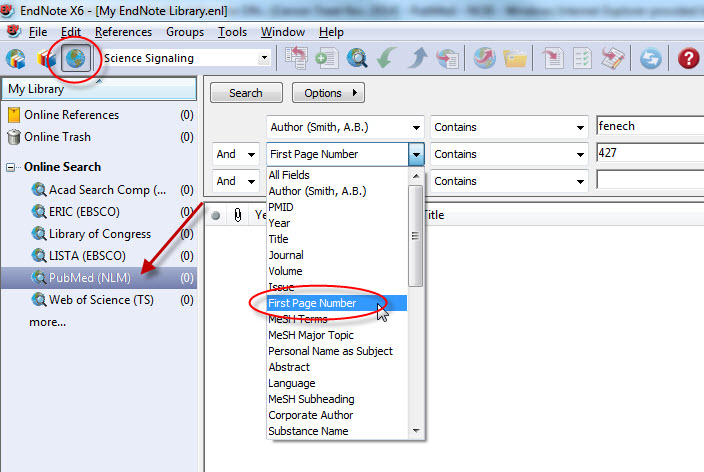The height and width of the screenshot is (472, 704).
Task: Open Help via the red question-mark icon
Action: (x=688, y=58)
